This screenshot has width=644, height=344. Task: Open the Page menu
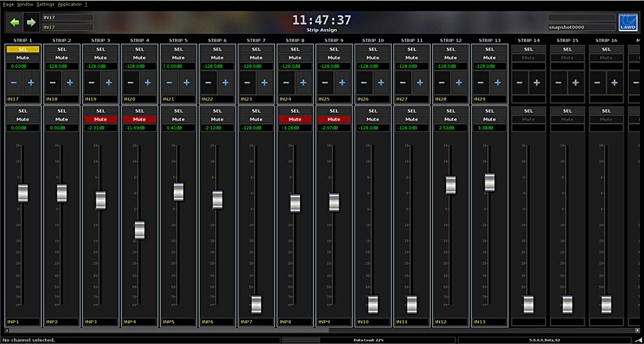point(8,4)
